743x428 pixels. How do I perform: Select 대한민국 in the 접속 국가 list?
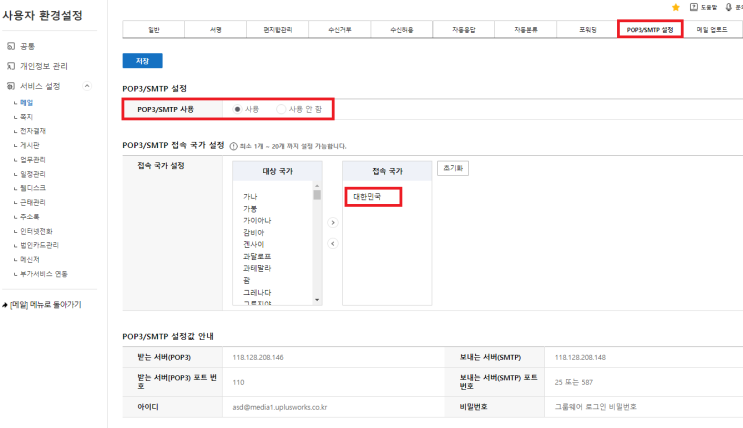tap(367, 197)
